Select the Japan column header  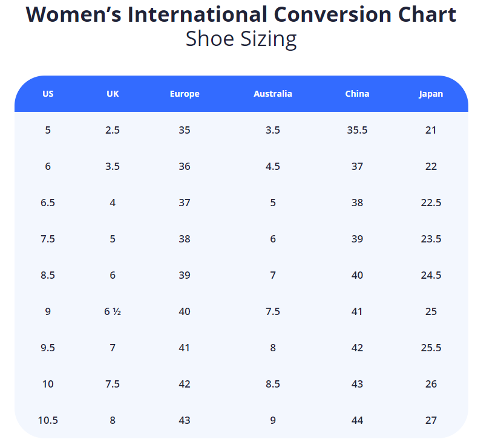coord(431,94)
